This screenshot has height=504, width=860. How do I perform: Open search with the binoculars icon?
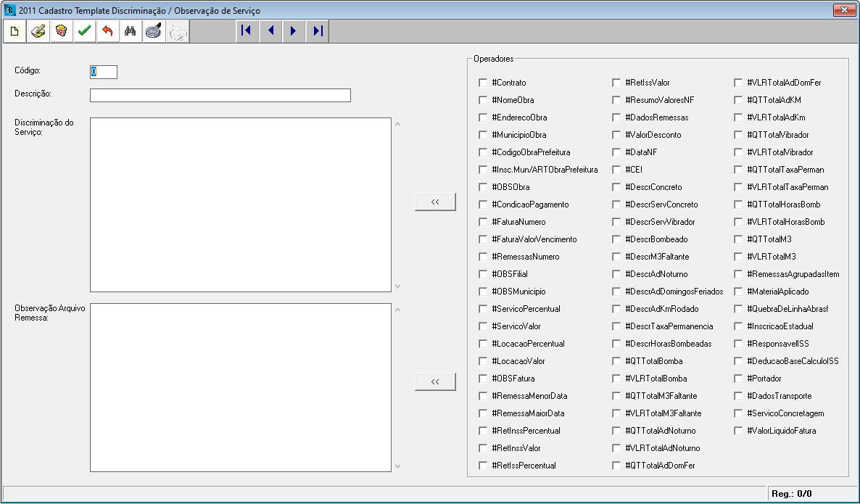(x=131, y=31)
